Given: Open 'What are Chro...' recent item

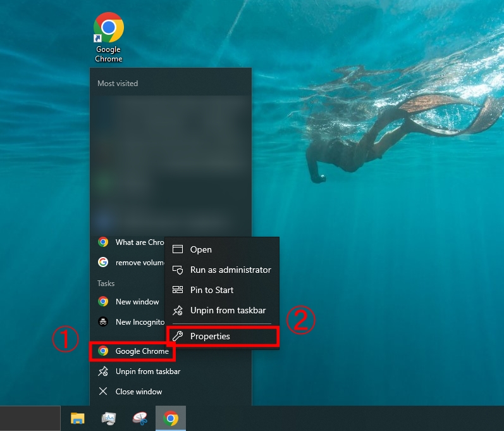Looking at the screenshot, I should point(128,242).
